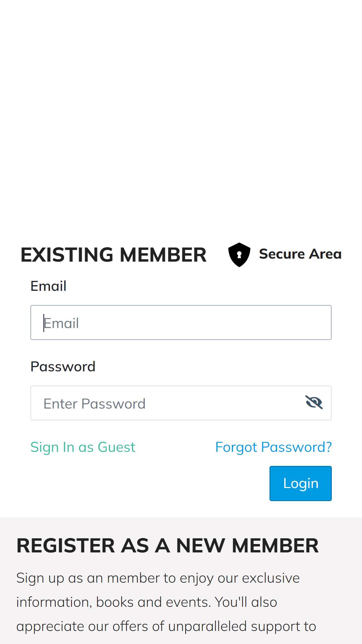Image resolution: width=362 pixels, height=644 pixels.
Task: Toggle password visibility eye icon
Action: tap(314, 402)
